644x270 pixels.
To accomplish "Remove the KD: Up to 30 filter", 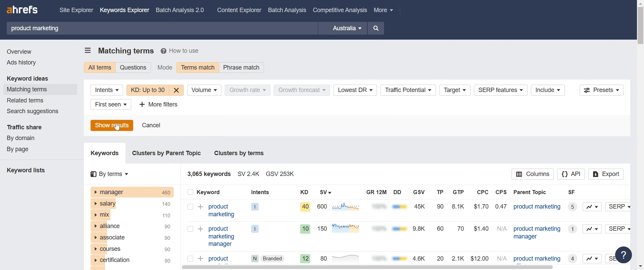I will pos(176,90).
